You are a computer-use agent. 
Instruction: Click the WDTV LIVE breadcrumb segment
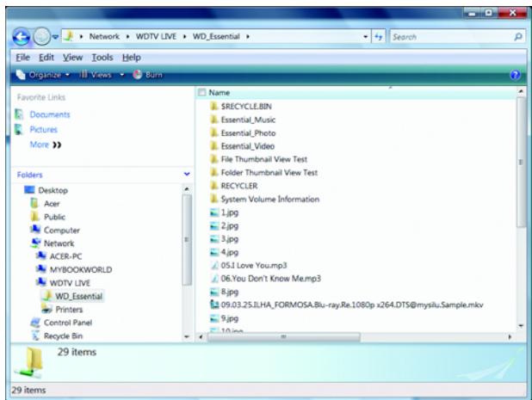156,36
